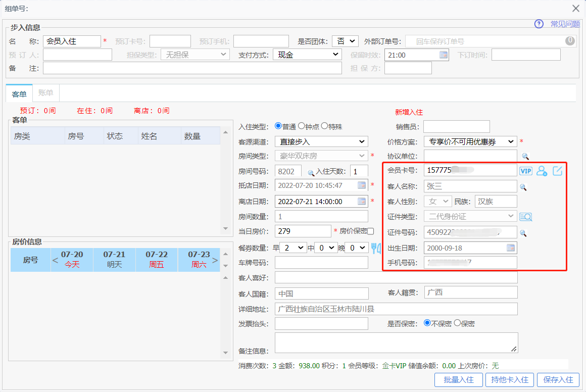
Task: Click the 姓名 column header
Action: 159,136
